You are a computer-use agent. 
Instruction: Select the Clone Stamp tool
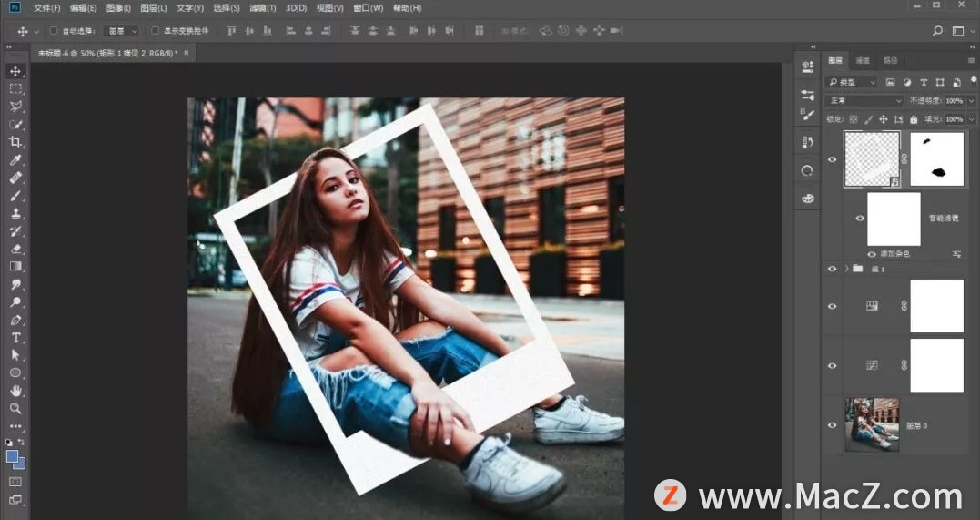coord(15,213)
